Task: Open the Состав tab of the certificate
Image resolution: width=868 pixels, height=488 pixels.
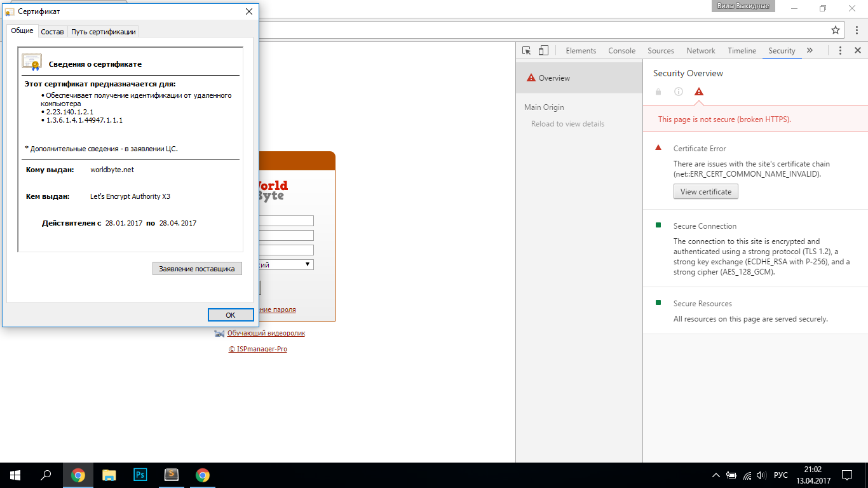Action: (x=53, y=32)
